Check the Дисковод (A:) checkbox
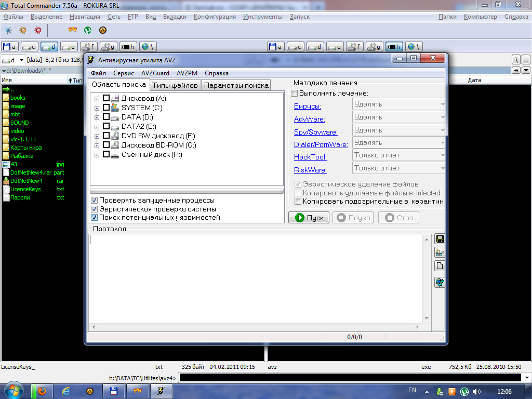Viewport: 532px width, 399px height. (106, 98)
